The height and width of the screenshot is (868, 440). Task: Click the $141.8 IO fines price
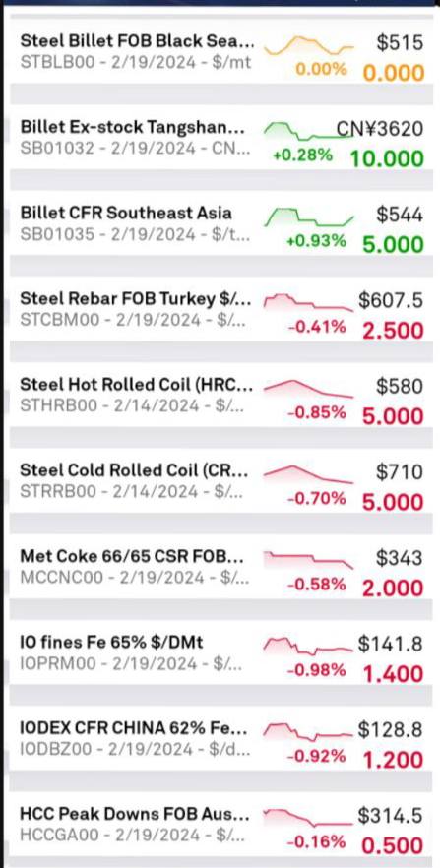391,644
